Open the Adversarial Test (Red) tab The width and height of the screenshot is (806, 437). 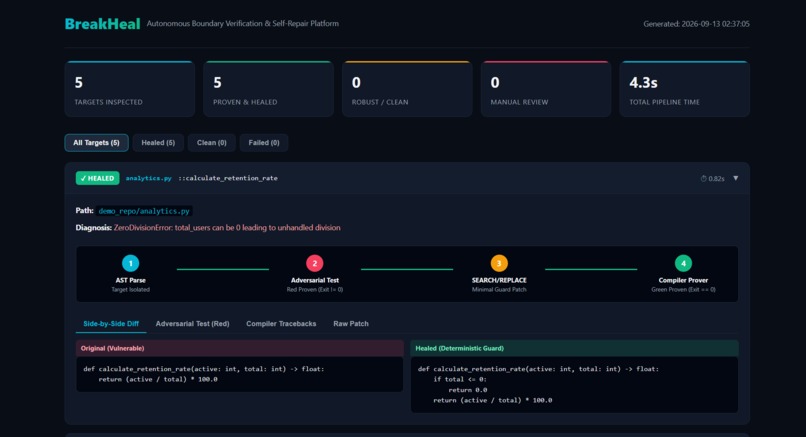tap(192, 323)
